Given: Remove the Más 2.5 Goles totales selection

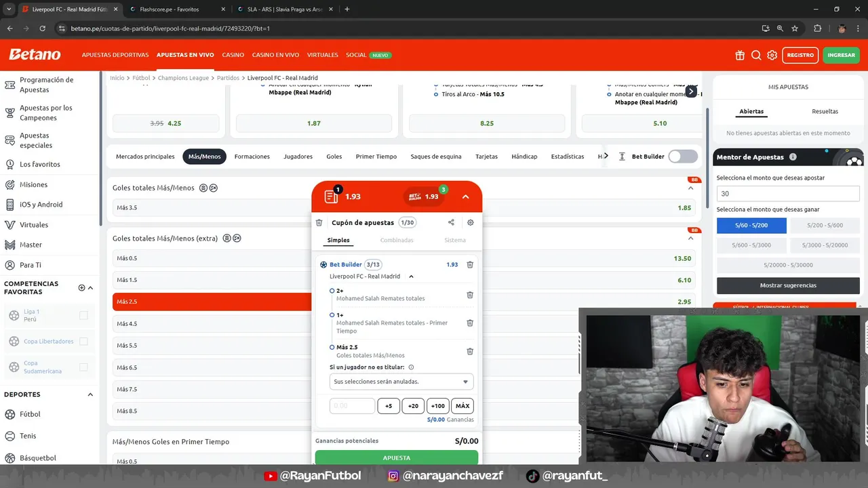Looking at the screenshot, I should (x=470, y=351).
